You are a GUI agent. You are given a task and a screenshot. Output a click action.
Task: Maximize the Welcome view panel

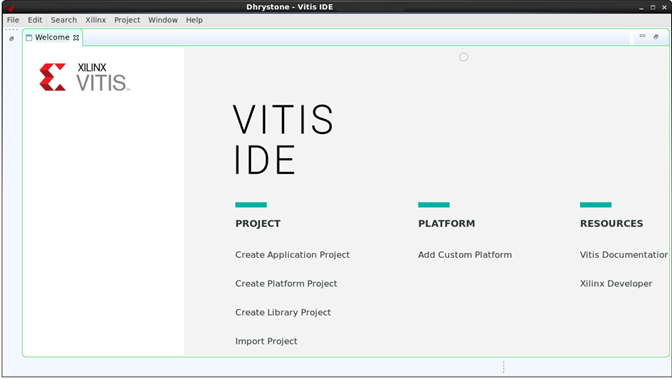tap(656, 37)
